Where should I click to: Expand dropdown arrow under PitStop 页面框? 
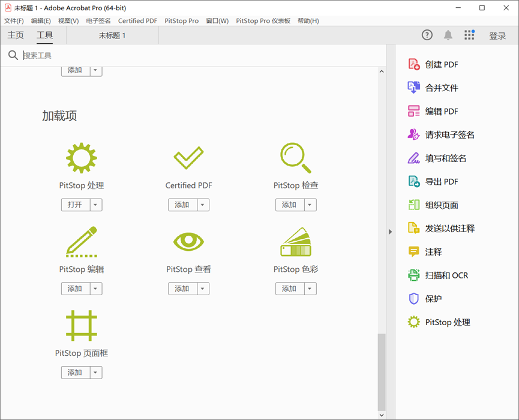95,373
